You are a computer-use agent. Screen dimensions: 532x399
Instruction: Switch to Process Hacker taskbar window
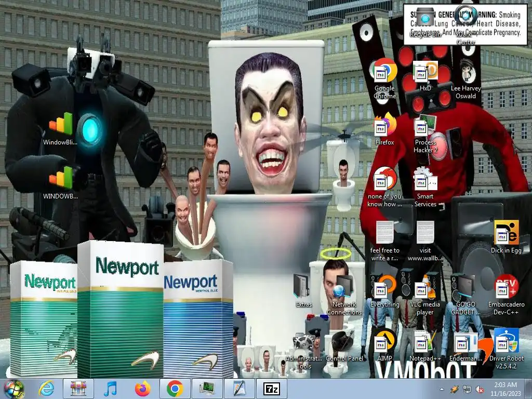[x=207, y=389]
